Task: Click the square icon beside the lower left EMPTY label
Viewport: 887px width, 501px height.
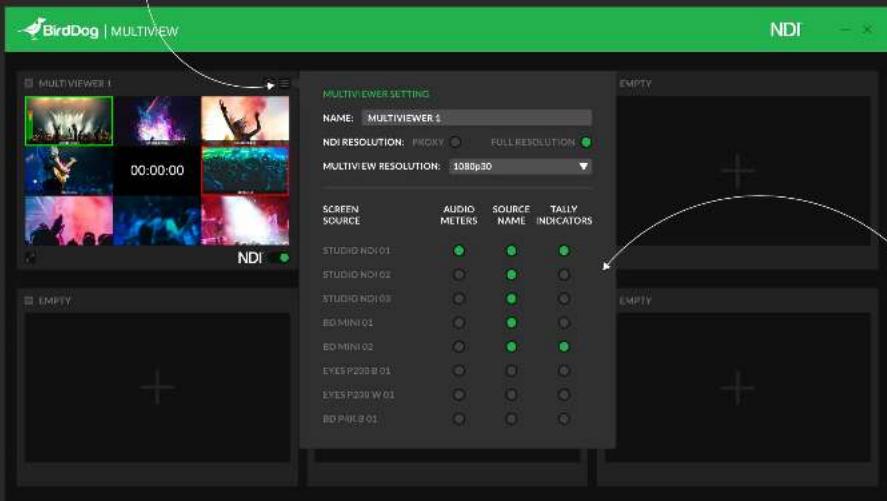Action: pos(29,301)
